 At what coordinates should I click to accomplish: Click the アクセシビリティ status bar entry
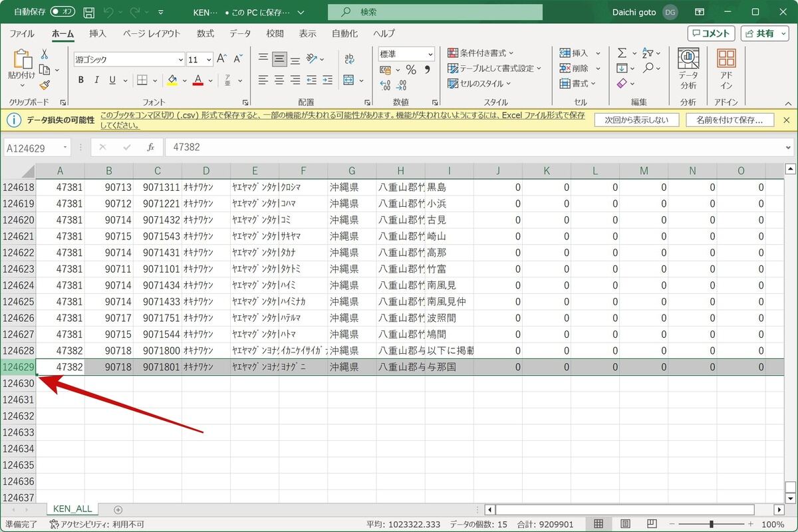96,525
